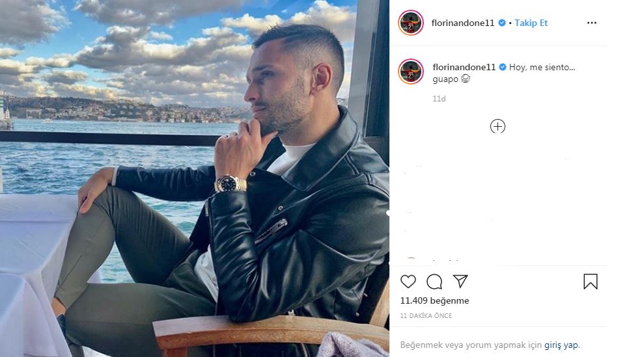Open the three-dot more options menu
The width and height of the screenshot is (644, 357).
pos(591,23)
